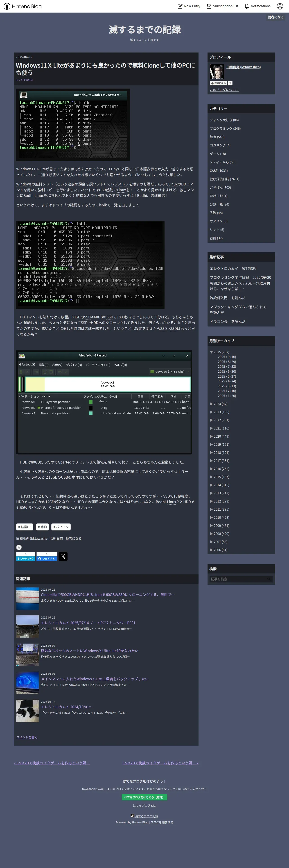Expand the 2024 (82) archive year

(211, 404)
